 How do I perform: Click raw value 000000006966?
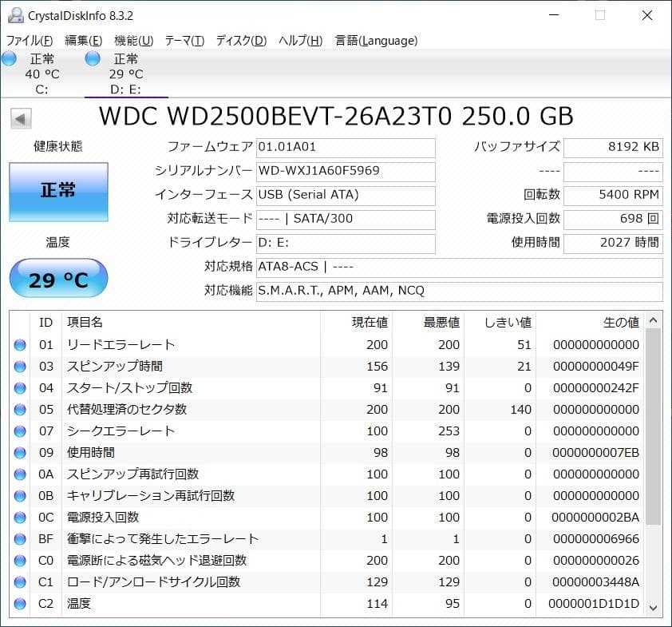[x=596, y=539]
